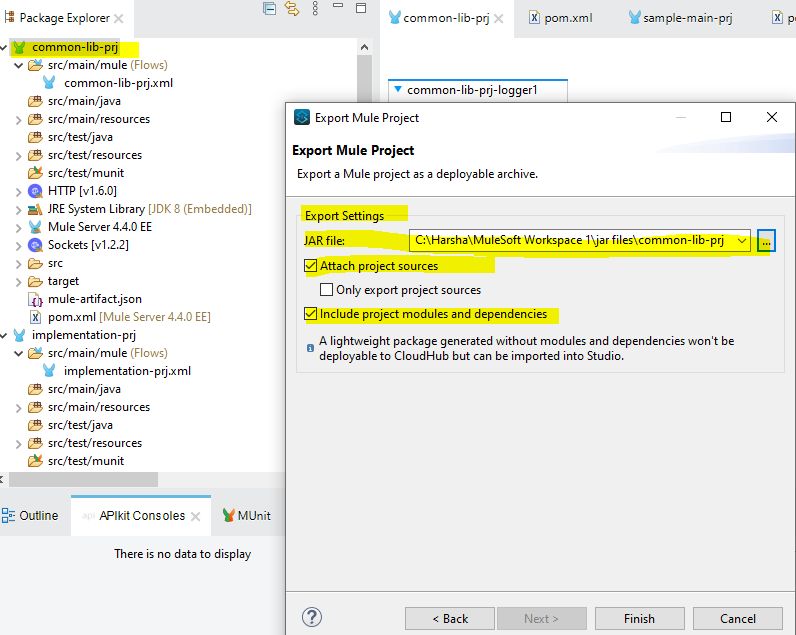Open the MUnit tab
This screenshot has height=635, width=796.
tap(247, 516)
